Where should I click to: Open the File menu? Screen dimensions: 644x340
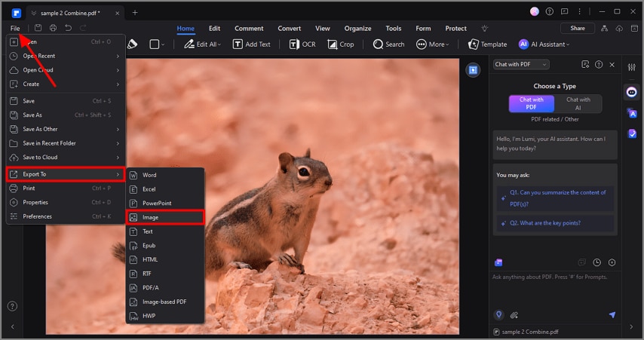pyautogui.click(x=15, y=29)
